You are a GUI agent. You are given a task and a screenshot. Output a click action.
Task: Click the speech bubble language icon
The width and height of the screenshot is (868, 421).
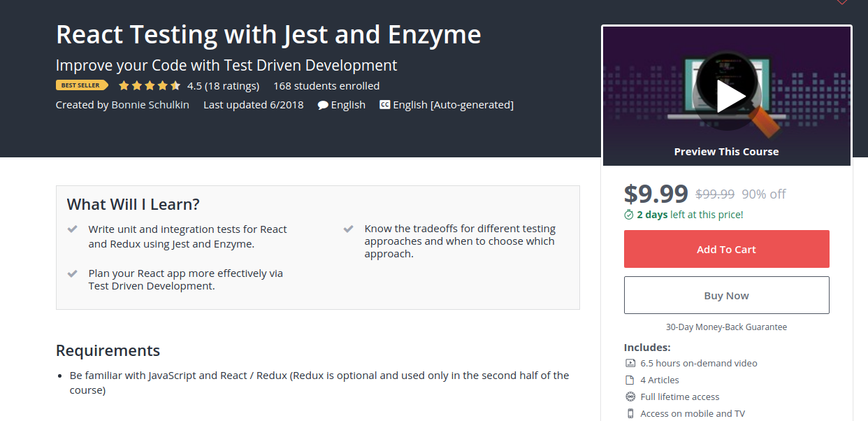point(323,105)
